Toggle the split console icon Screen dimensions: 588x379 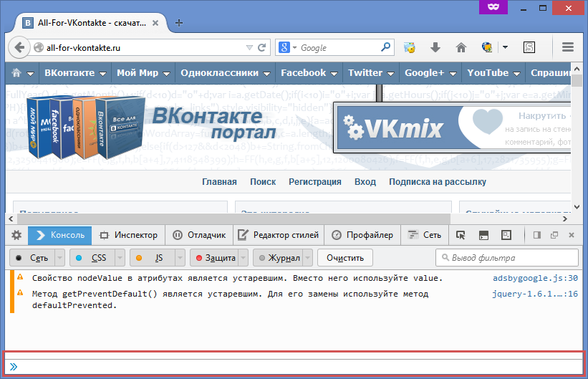click(x=483, y=235)
